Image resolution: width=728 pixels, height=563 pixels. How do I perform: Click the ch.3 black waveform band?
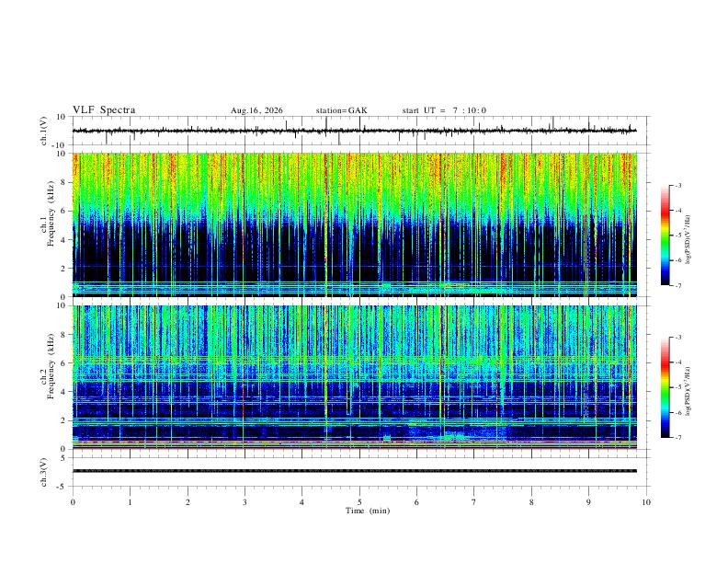point(355,471)
